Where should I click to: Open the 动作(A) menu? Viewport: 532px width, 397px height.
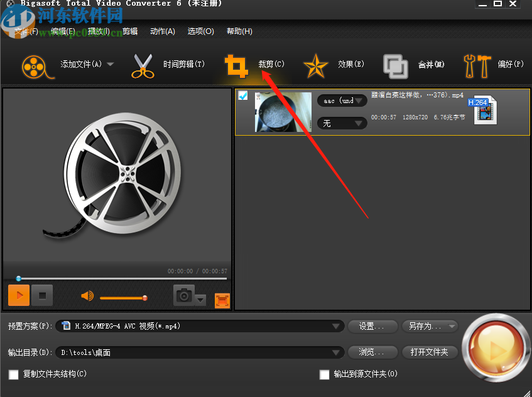(163, 31)
